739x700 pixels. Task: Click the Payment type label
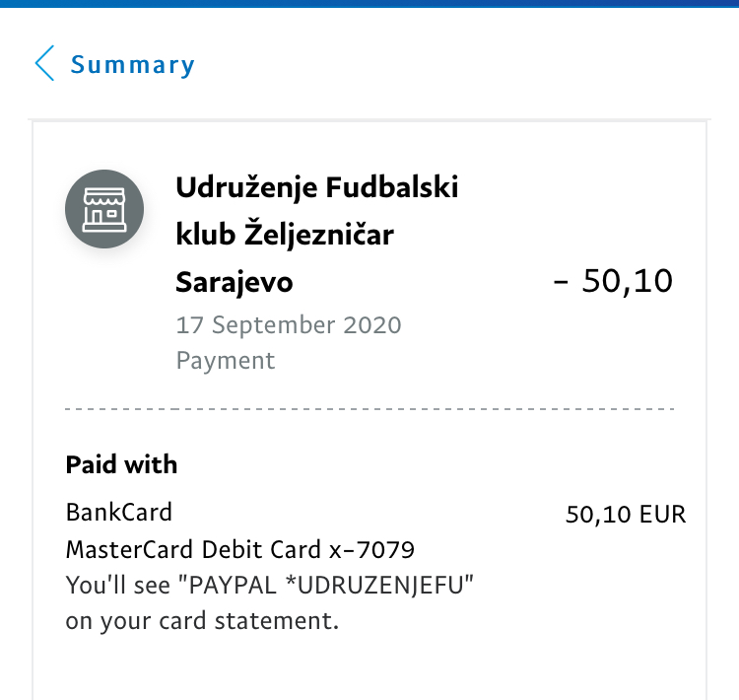point(226,361)
